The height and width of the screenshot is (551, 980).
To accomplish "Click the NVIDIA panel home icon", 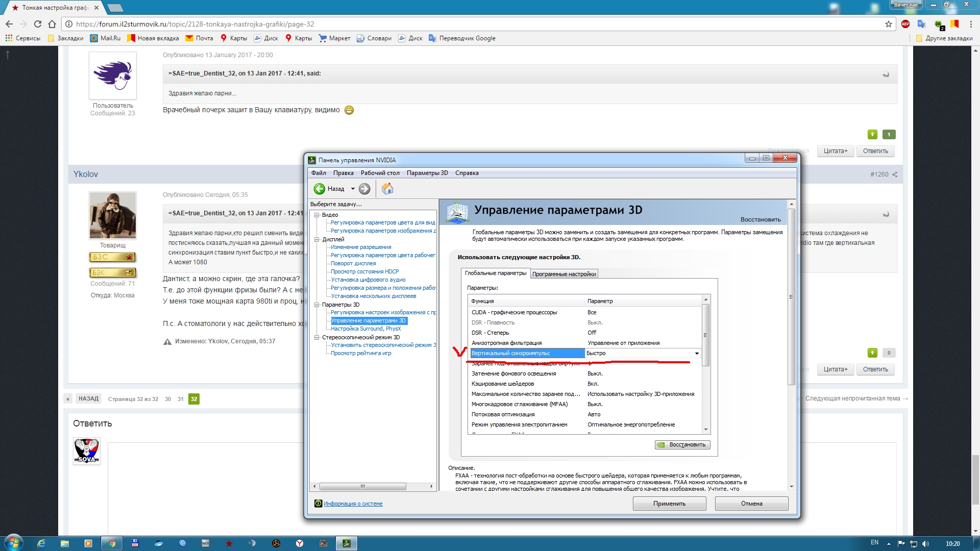I will 387,189.
